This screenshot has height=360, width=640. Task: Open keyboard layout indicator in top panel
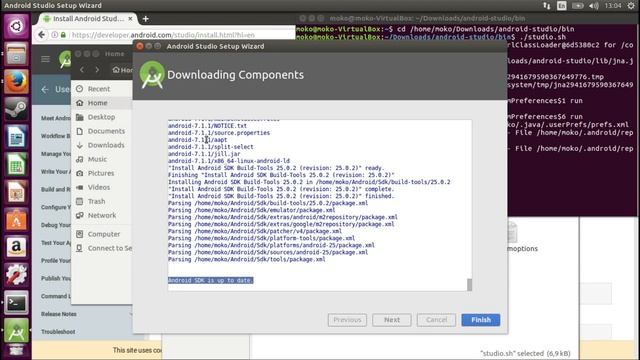(x=562, y=6)
